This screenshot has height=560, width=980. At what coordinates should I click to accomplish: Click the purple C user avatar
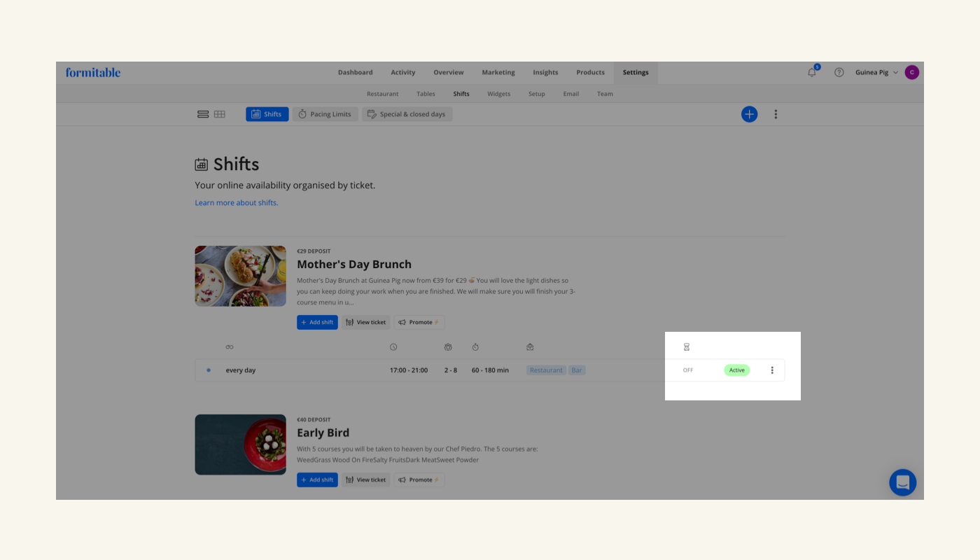(x=911, y=72)
